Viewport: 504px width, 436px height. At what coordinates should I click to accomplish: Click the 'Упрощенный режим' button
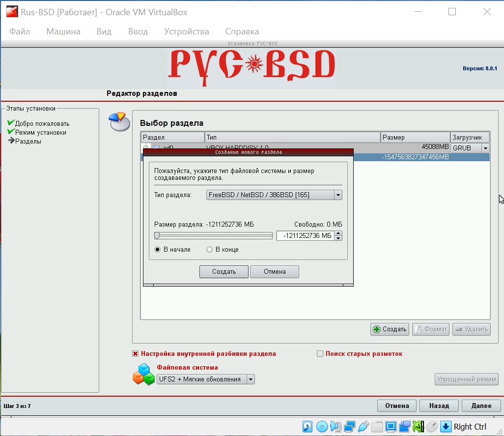coord(466,379)
